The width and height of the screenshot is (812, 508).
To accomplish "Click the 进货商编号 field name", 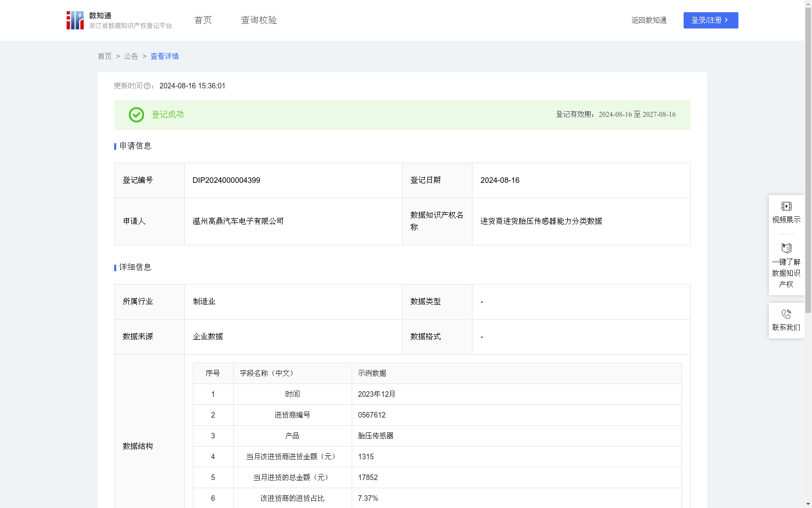I will pos(292,415).
